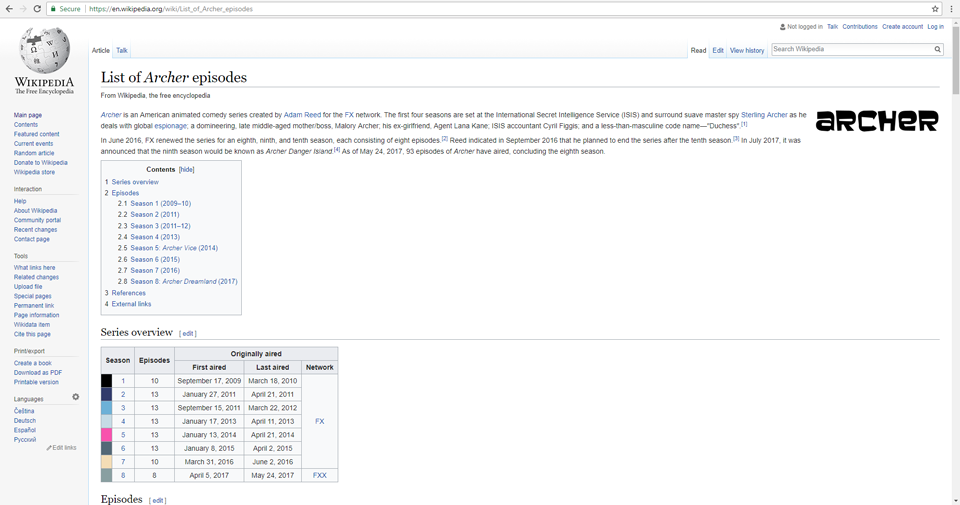Click the Secure padlock indicator

(x=66, y=9)
